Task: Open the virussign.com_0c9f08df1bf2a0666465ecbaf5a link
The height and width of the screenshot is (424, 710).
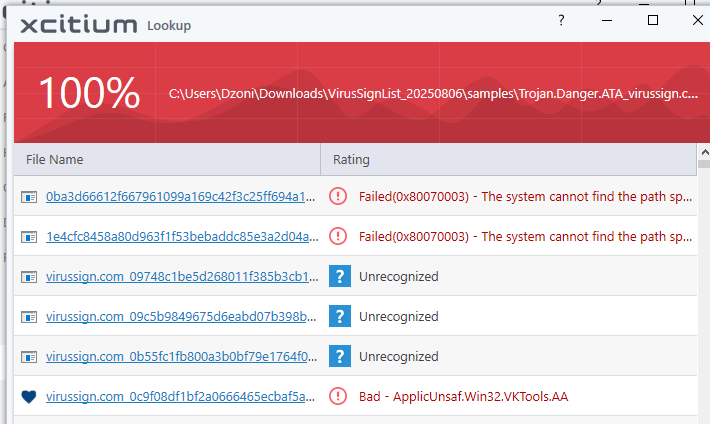Action: click(181, 396)
